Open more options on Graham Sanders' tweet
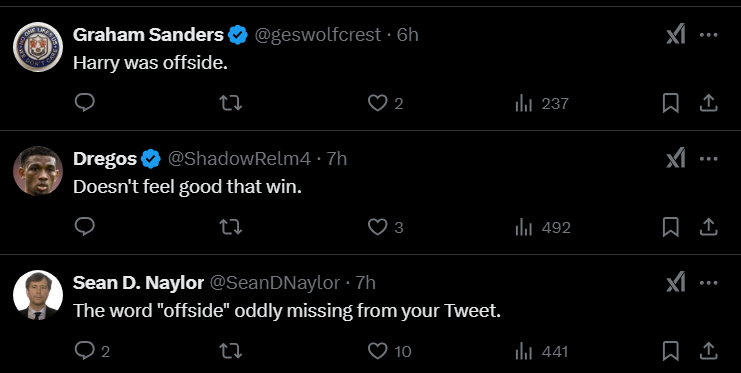741x373 pixels. coord(708,35)
